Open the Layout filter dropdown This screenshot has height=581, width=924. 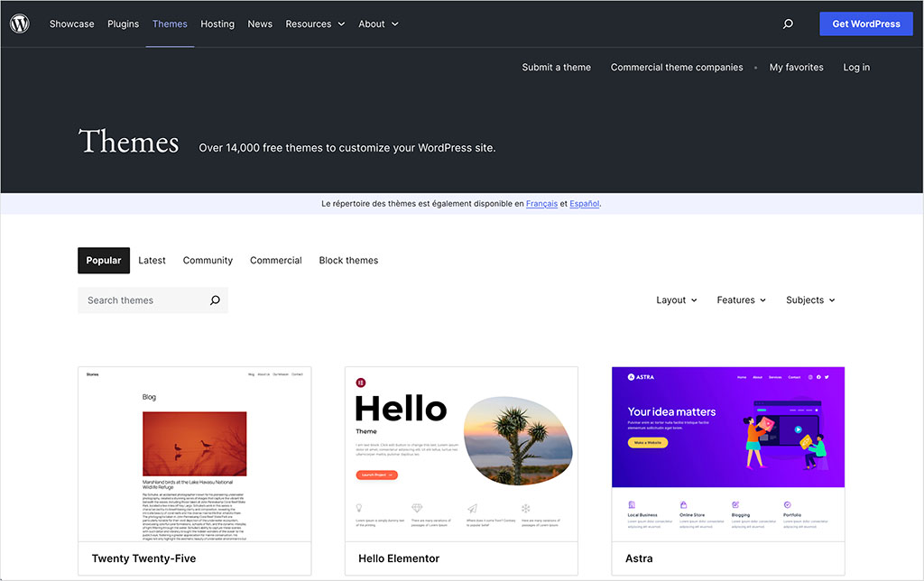click(x=677, y=300)
